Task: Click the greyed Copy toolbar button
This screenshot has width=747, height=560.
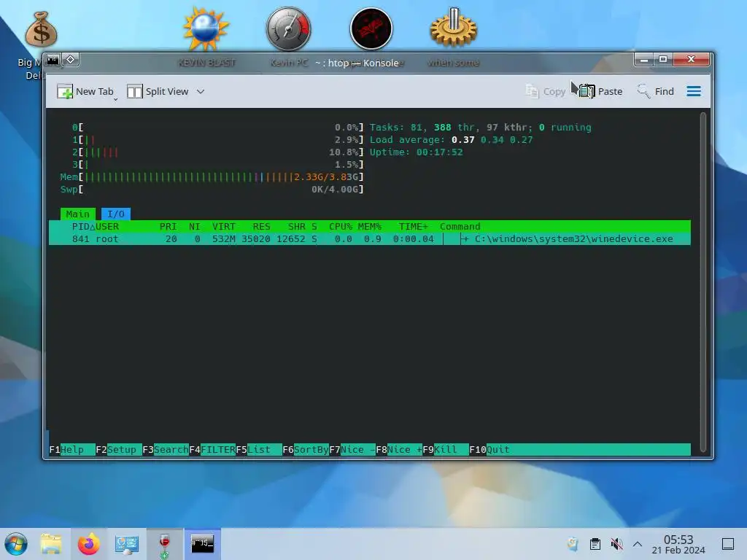Action: [x=545, y=91]
